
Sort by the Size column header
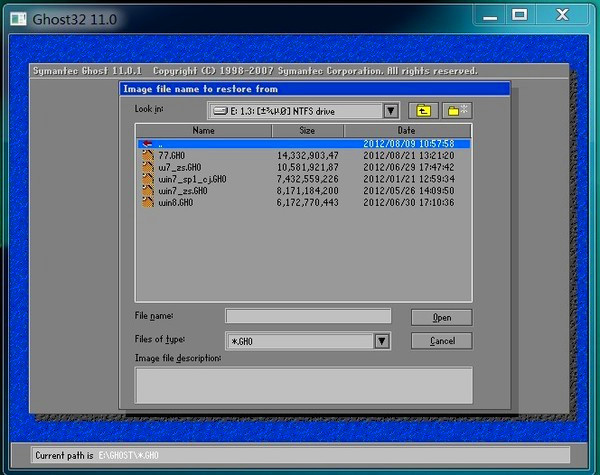tap(307, 131)
